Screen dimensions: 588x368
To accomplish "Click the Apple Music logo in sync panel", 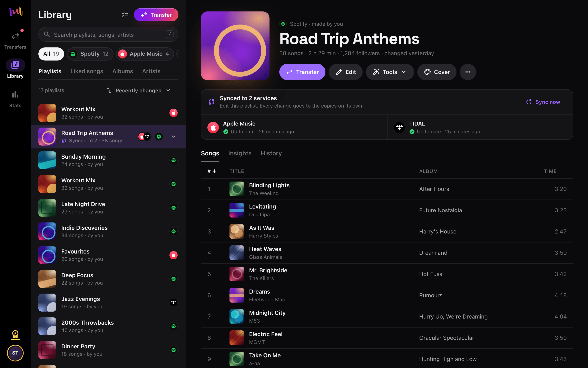I will (x=213, y=127).
